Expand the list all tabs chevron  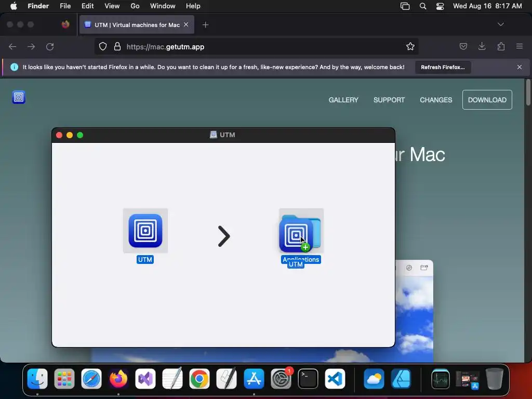pos(500,24)
